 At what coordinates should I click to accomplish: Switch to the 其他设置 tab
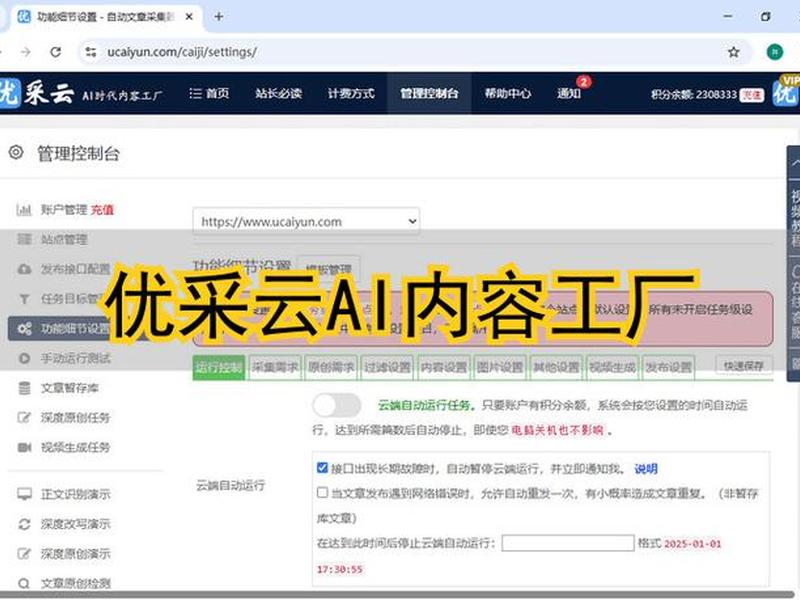click(x=556, y=367)
